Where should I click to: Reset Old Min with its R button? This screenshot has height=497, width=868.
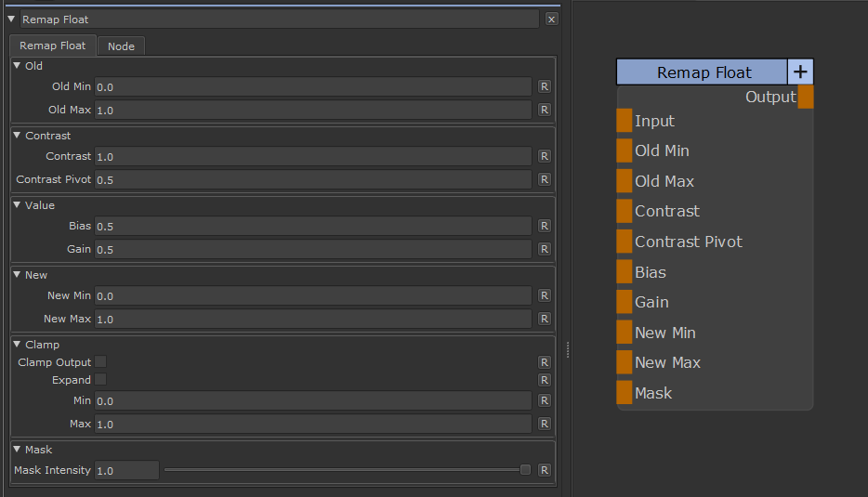point(545,86)
